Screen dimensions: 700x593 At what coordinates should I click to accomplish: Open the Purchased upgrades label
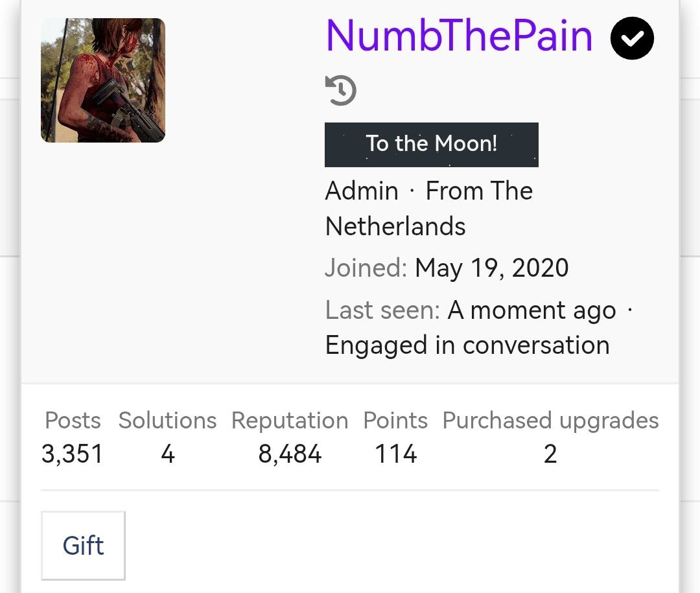(x=550, y=421)
